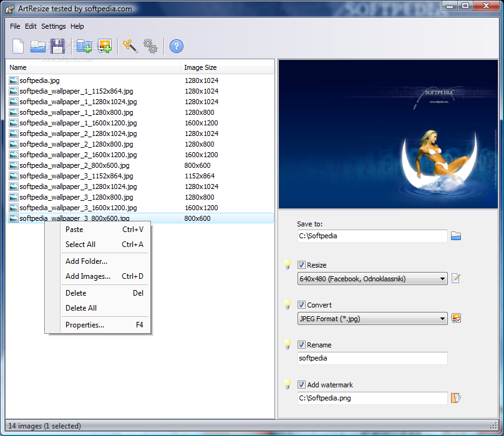Select softpedia_wallpaper_2_1280x800.jpg in the list
Screen dimensions: 504x436
[76, 144]
